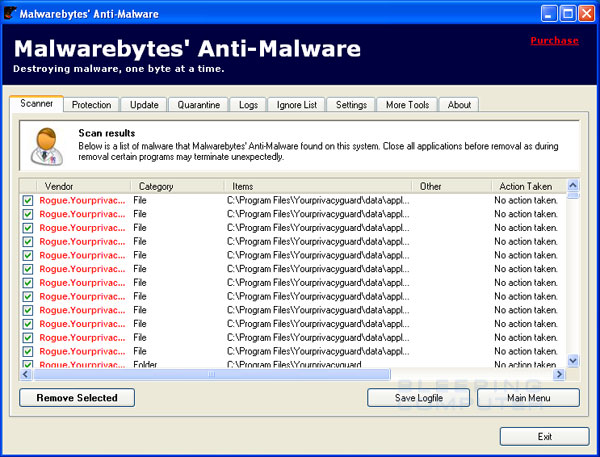Sort by the Category column header
The height and width of the screenshot is (457, 600).
coord(177,186)
